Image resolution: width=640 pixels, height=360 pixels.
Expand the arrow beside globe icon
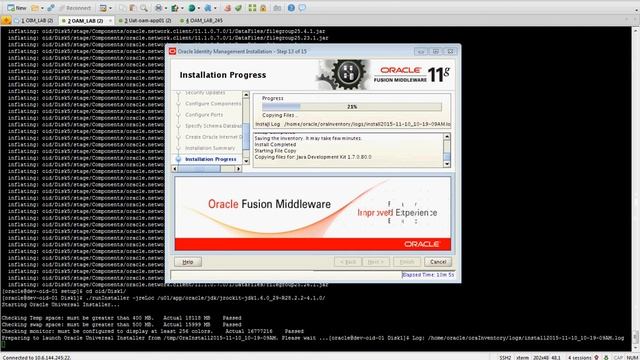tap(198, 8)
